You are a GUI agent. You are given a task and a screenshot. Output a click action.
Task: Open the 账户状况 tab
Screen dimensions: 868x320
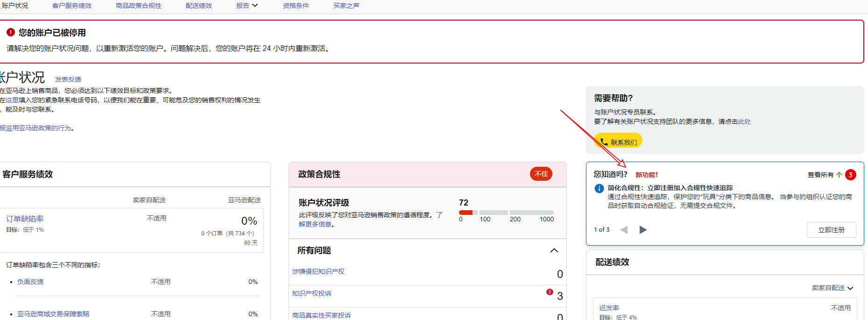(x=14, y=6)
